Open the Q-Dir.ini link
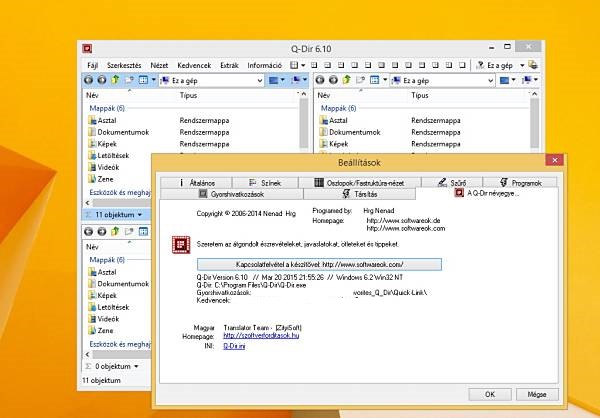 point(234,346)
